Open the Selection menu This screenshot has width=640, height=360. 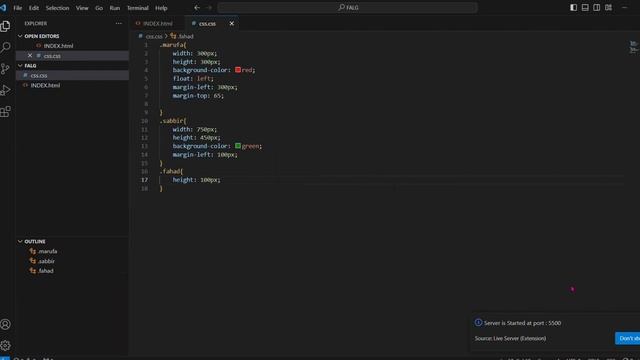(57, 8)
